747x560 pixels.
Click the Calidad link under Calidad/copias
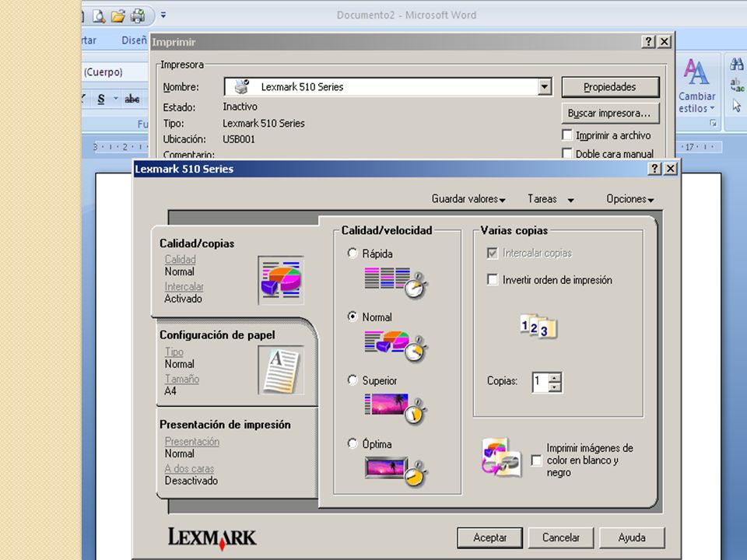(x=180, y=260)
